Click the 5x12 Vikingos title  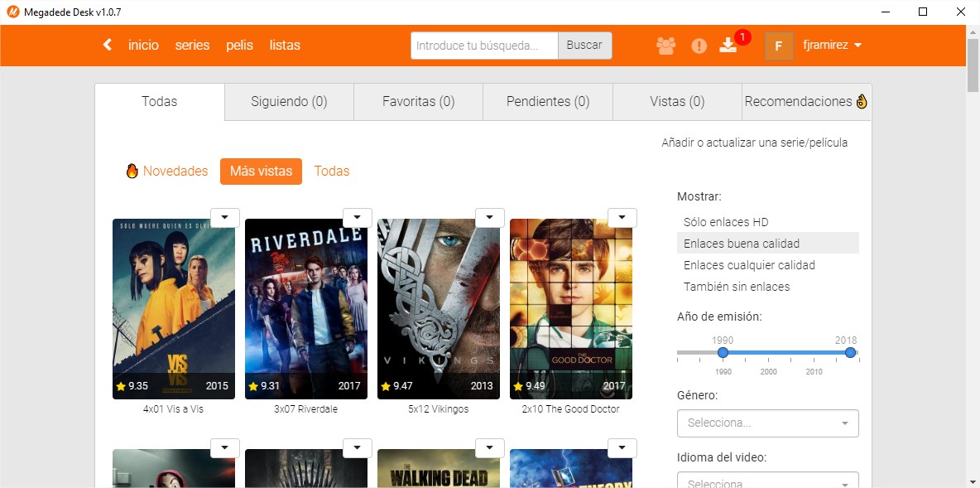[439, 409]
